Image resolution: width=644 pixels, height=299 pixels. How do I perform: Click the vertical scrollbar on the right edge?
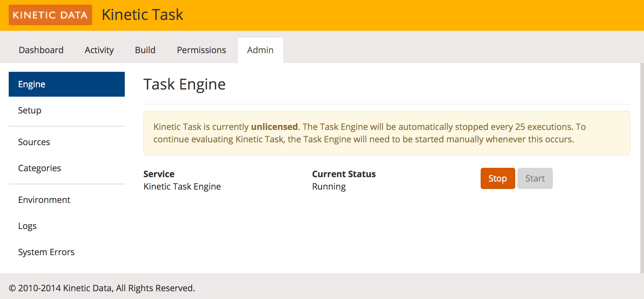pos(642,168)
